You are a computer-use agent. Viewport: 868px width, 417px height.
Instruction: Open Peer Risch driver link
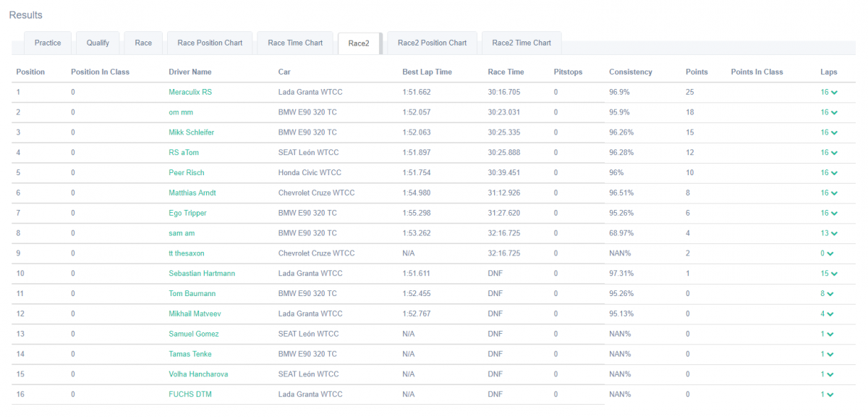(x=187, y=173)
